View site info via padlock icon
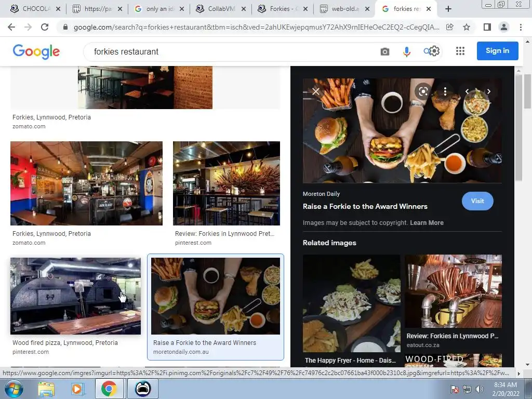 65,27
